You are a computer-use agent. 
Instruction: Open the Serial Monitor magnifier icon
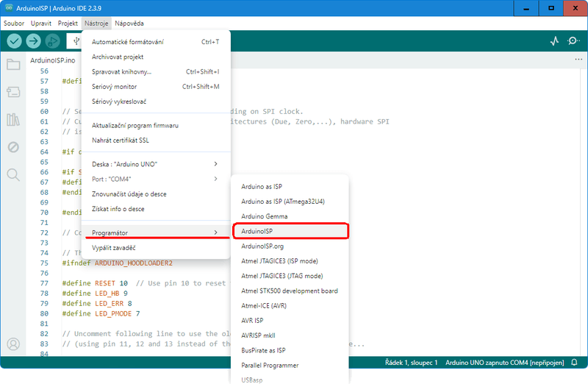tap(573, 41)
